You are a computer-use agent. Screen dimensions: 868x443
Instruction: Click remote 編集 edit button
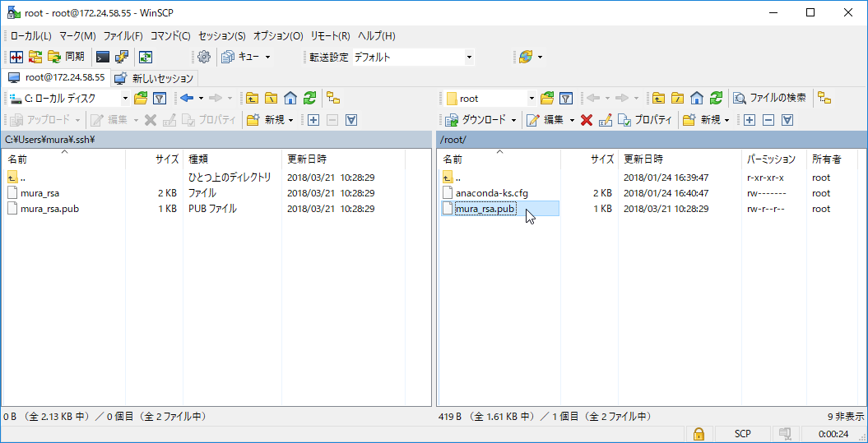[x=545, y=119]
